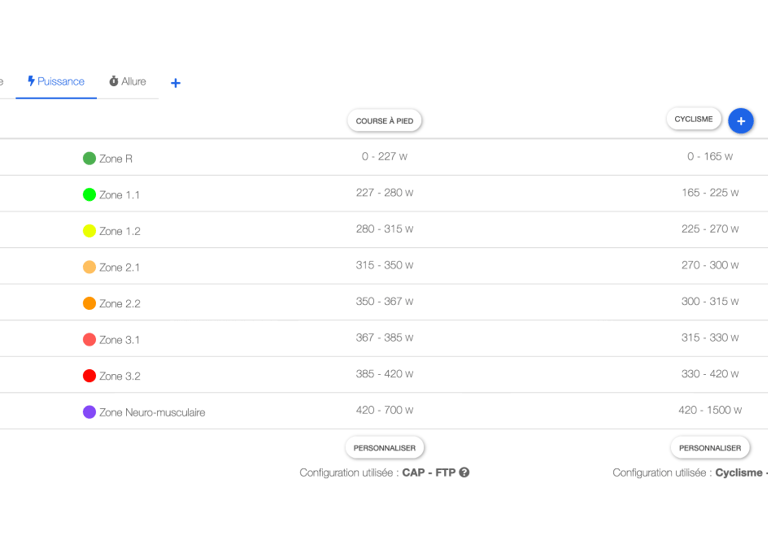
Task: Click the lightning bolt icon on Puissance tab
Action: [31, 81]
